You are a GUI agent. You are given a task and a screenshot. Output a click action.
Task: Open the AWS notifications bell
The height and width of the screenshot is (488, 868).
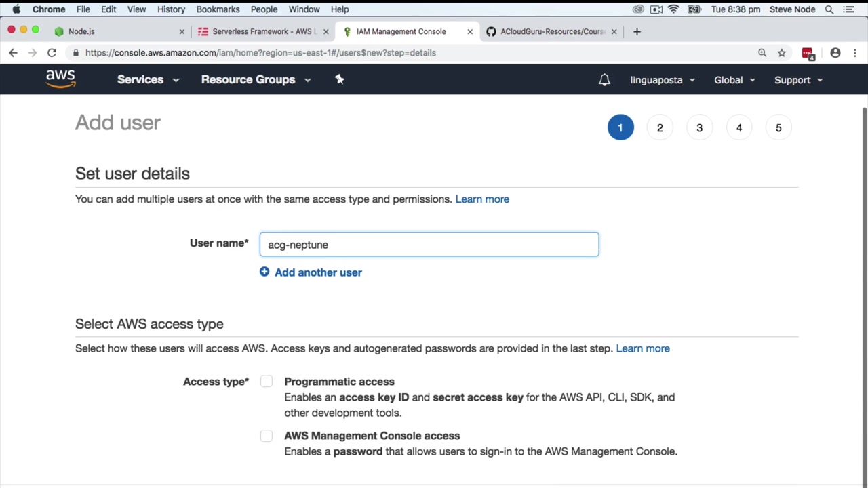(604, 80)
